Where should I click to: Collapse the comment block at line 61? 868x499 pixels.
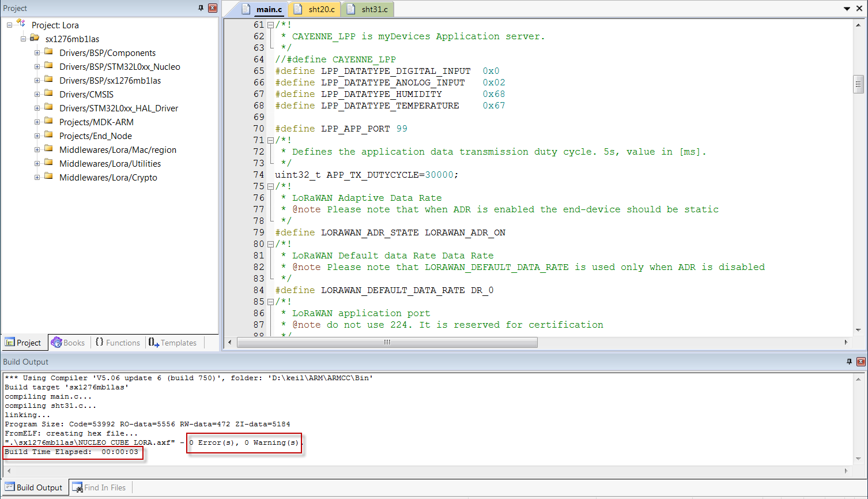click(x=270, y=25)
